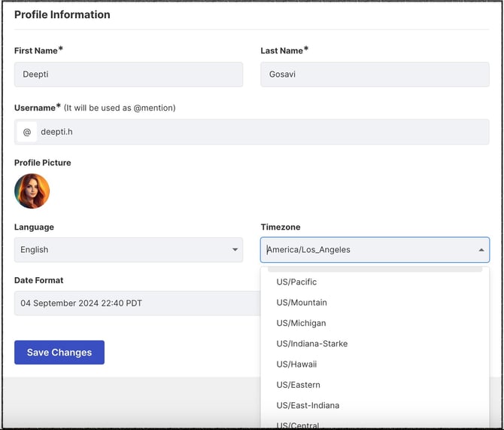Focus the Last Name input field
Image resolution: width=504 pixels, height=430 pixels.
coord(375,75)
